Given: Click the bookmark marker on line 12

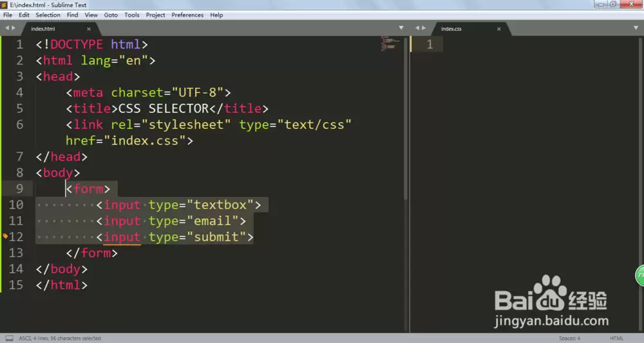Looking at the screenshot, I should tap(5, 236).
